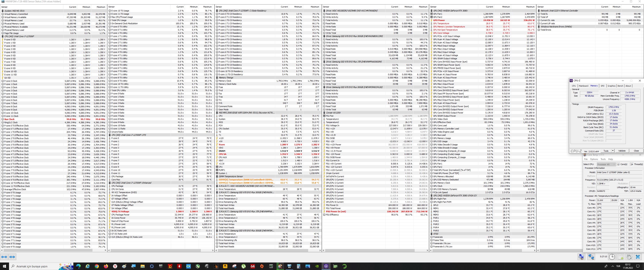Open notification center speech bubble icon
The image size is (644, 270).
[x=638, y=266]
